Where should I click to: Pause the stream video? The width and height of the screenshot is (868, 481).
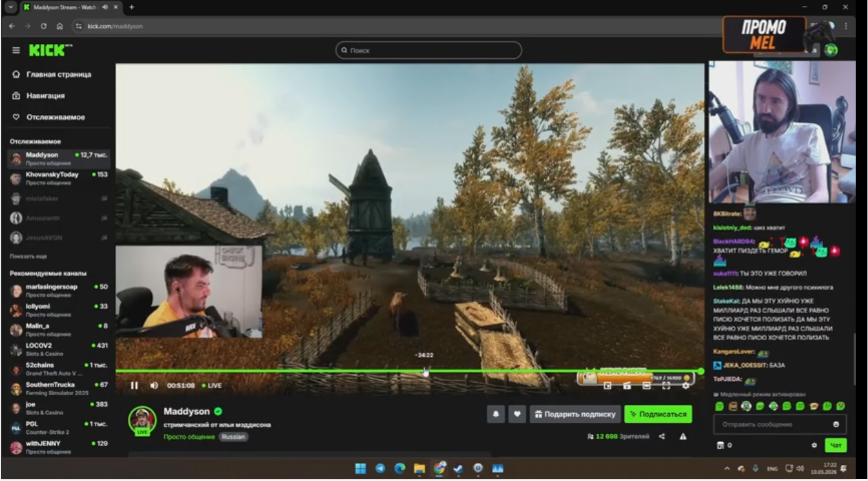(x=134, y=385)
